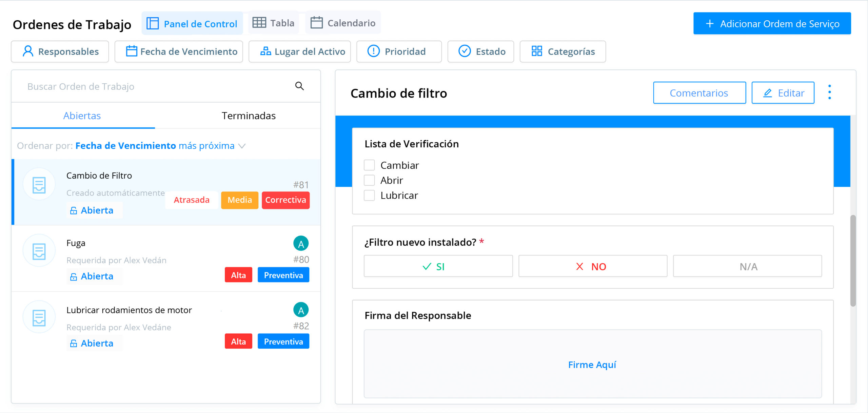This screenshot has width=868, height=413.
Task: Click the orange Media priority tag
Action: (240, 200)
